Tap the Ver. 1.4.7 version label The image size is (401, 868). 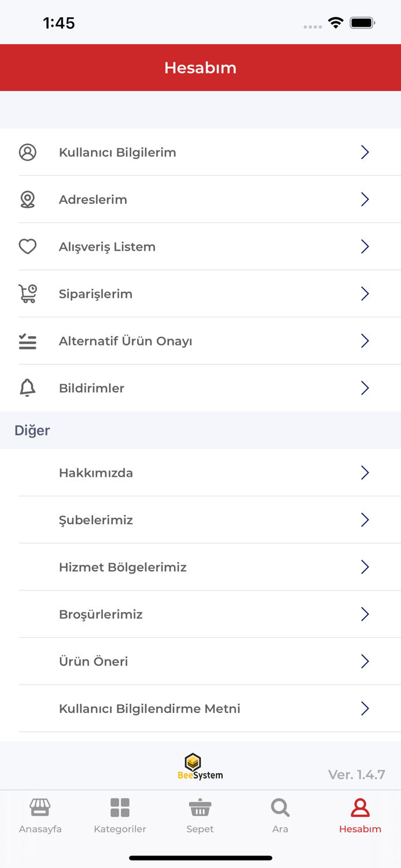coord(356,775)
